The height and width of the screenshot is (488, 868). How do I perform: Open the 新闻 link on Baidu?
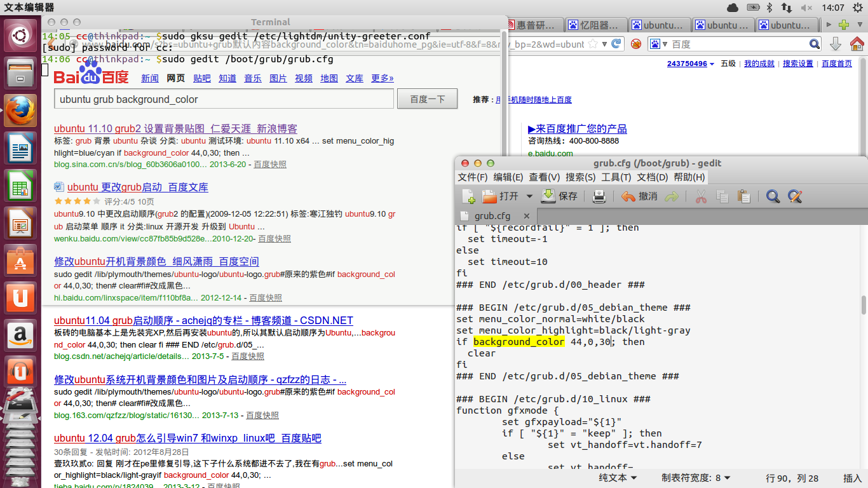[x=150, y=78]
